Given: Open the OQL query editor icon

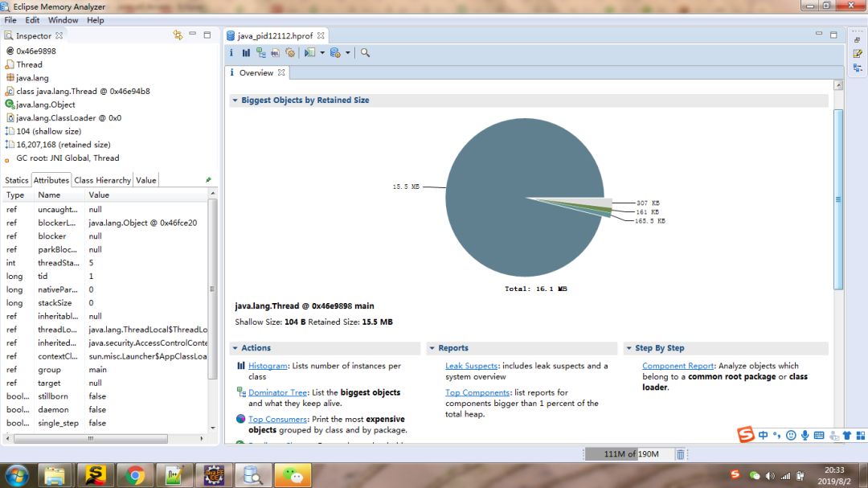Looking at the screenshot, I should point(275,52).
